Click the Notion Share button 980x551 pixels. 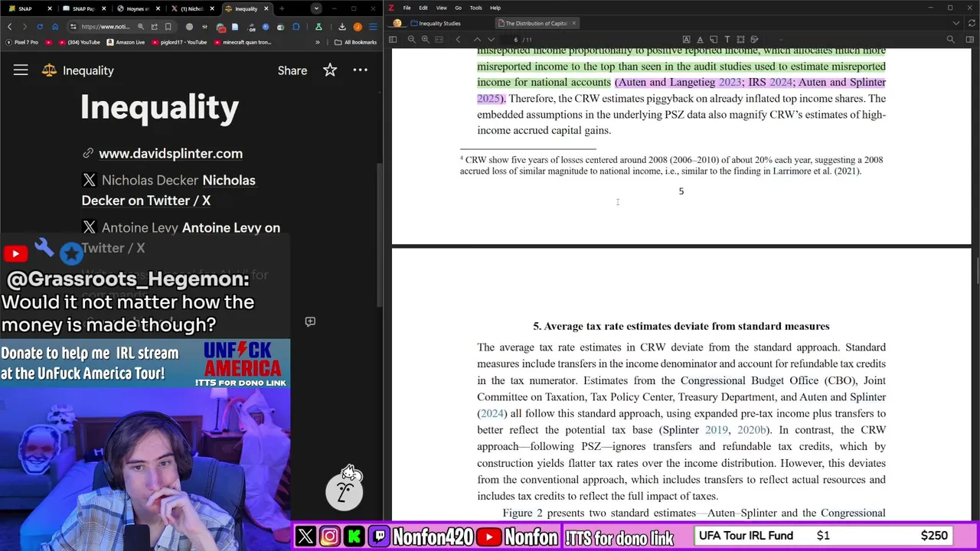292,70
